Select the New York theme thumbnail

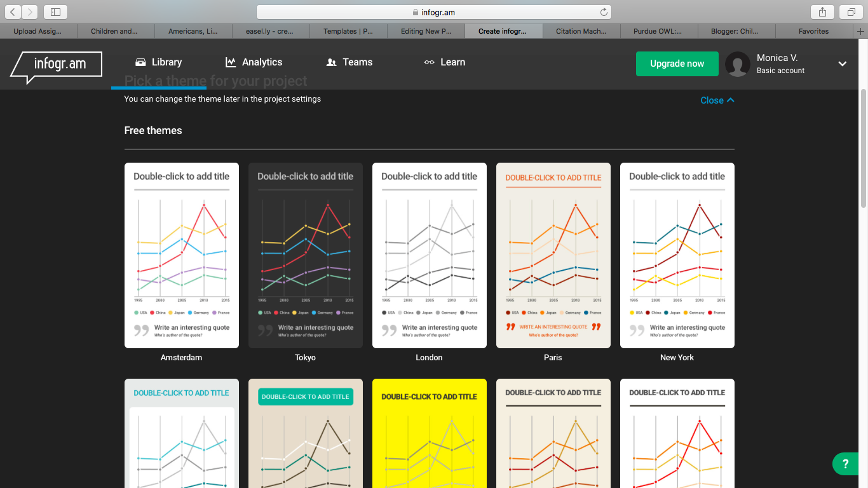(677, 255)
